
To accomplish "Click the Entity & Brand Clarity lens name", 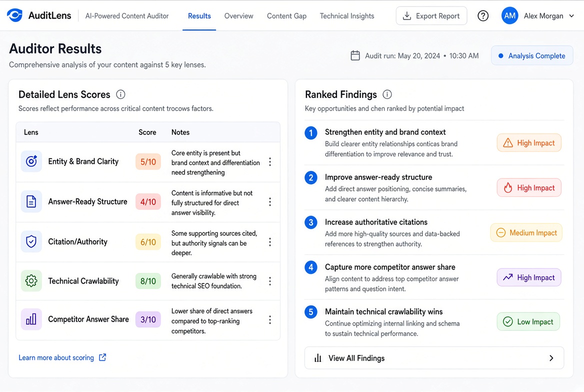I will (x=83, y=161).
